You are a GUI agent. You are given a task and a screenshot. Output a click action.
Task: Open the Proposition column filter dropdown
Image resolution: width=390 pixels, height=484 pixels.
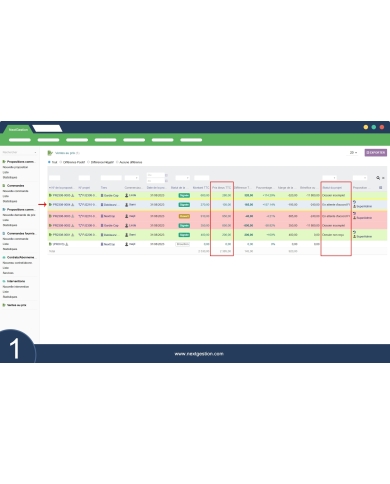click(360, 178)
